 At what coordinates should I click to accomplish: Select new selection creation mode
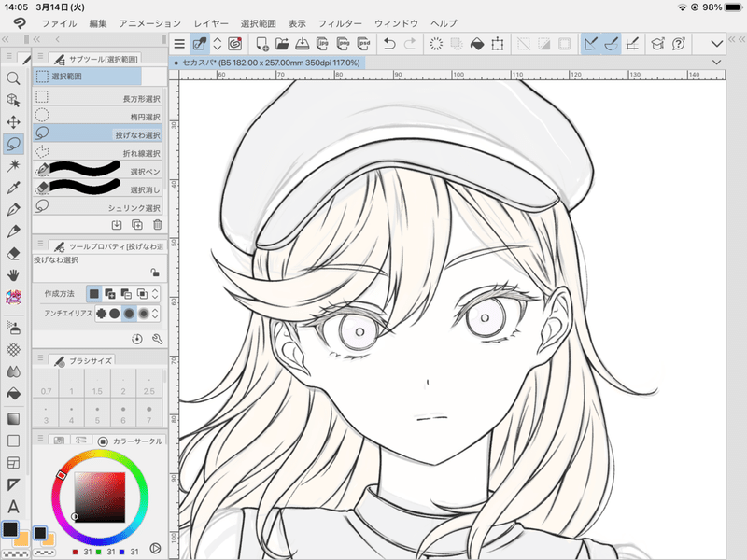[94, 294]
